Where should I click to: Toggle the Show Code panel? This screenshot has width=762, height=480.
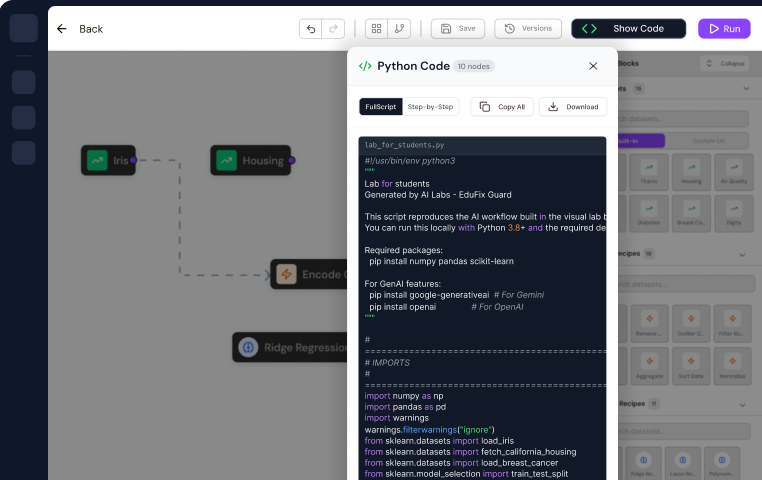pos(628,29)
